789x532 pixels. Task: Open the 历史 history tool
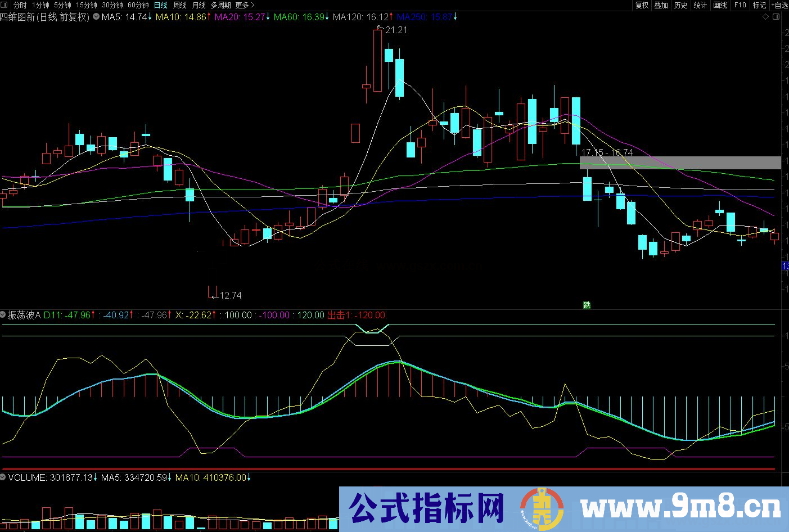[680, 5]
